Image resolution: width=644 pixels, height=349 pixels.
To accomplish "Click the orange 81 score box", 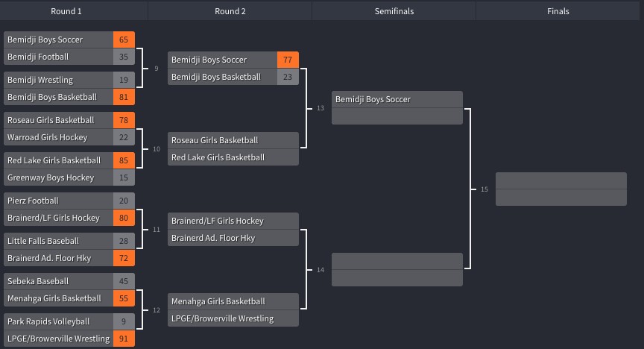I will 124,97.
